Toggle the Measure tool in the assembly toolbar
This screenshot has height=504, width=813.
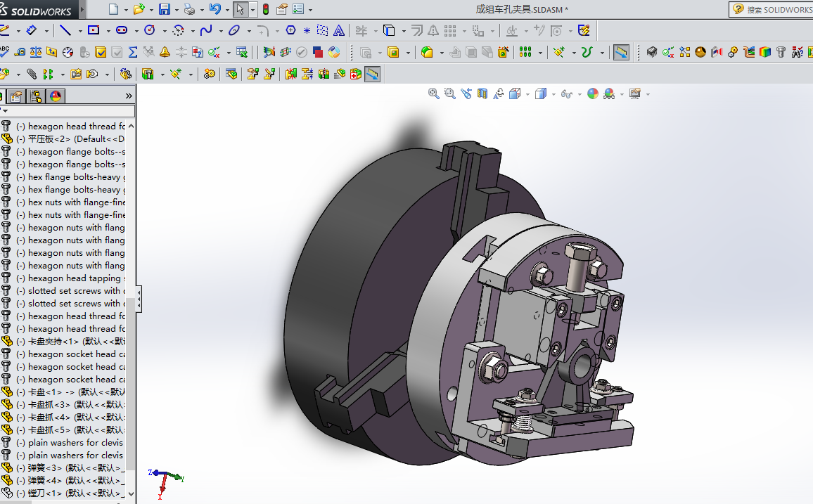pos(372,74)
